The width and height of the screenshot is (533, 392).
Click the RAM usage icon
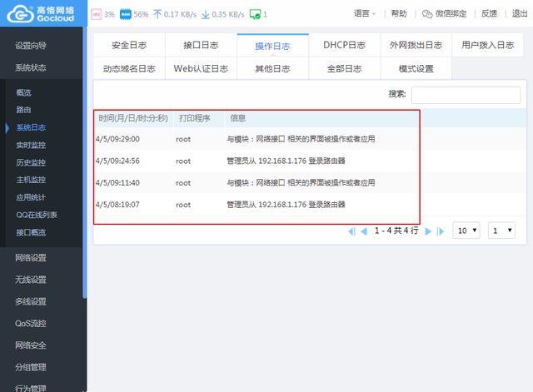point(126,14)
